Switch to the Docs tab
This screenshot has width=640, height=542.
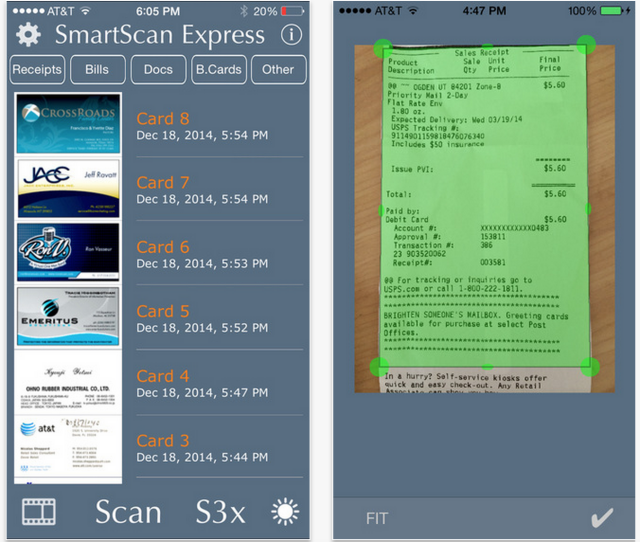[158, 69]
